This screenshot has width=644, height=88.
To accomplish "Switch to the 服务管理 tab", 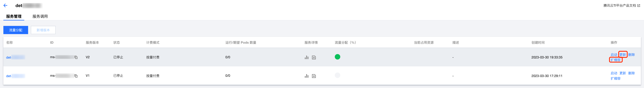I will [14, 16].
